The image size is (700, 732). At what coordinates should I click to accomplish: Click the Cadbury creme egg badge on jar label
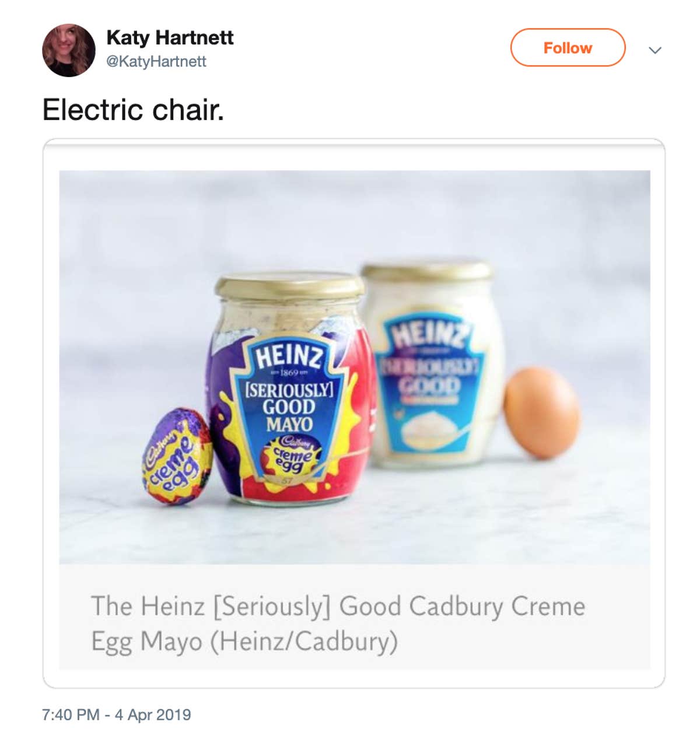(291, 455)
